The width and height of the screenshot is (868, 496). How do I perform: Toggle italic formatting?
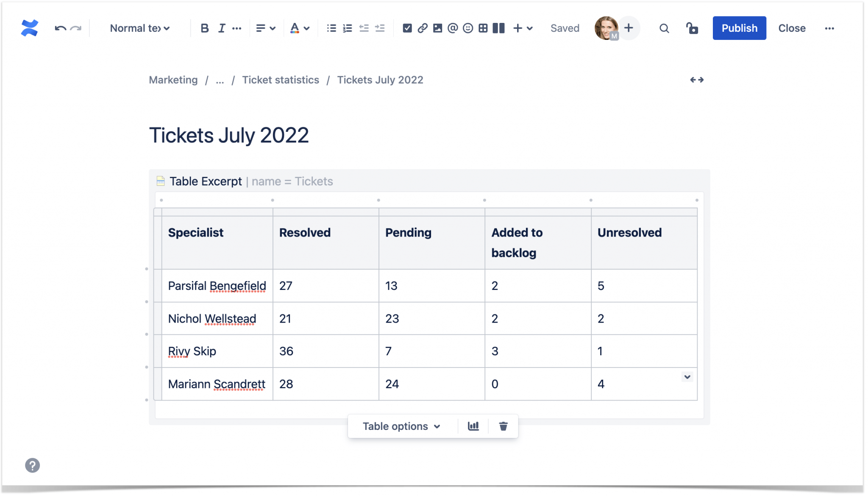[x=221, y=28]
